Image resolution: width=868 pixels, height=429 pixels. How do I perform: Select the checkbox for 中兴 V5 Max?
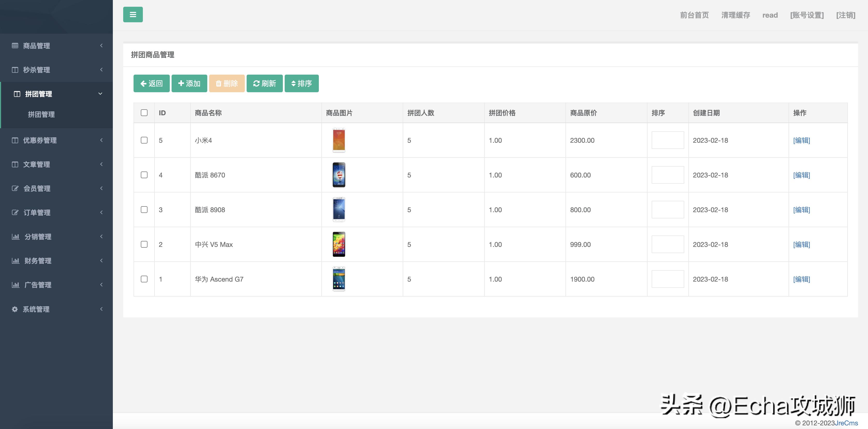pyautogui.click(x=144, y=244)
